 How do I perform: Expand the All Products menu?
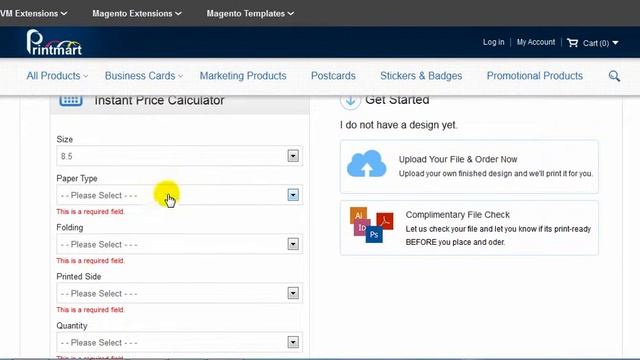57,76
